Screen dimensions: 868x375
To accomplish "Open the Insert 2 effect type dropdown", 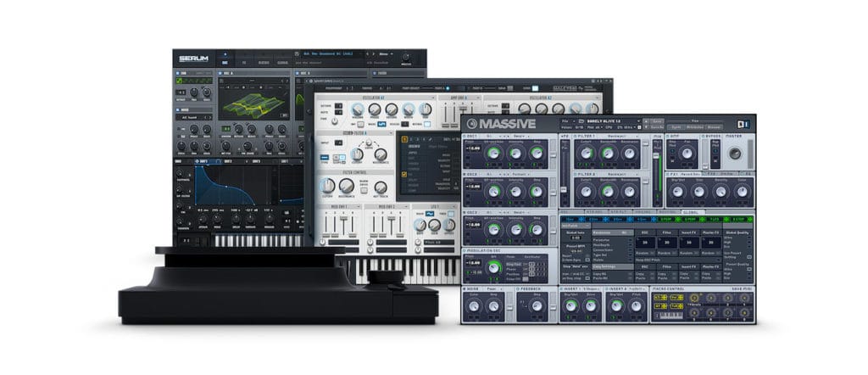I will click(637, 288).
